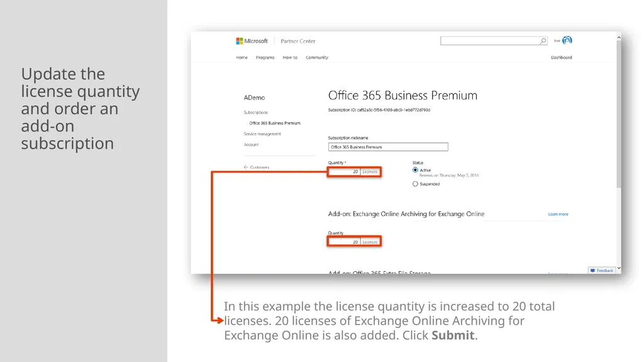The image size is (644, 362).
Task: Click the Office 365 Business Premium heading
Action: [x=402, y=96]
